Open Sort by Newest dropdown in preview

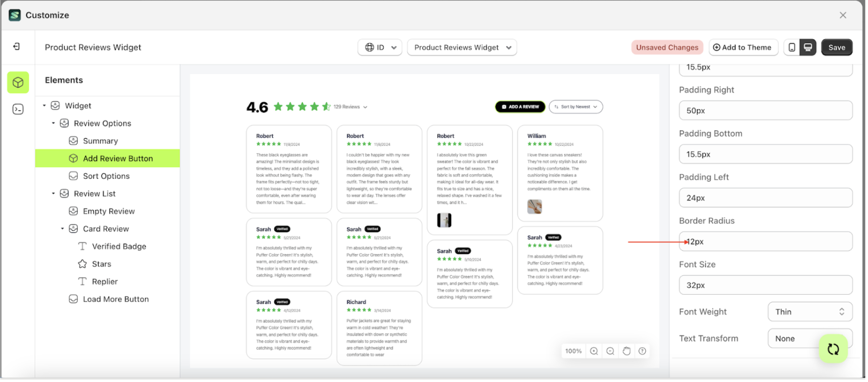click(576, 107)
